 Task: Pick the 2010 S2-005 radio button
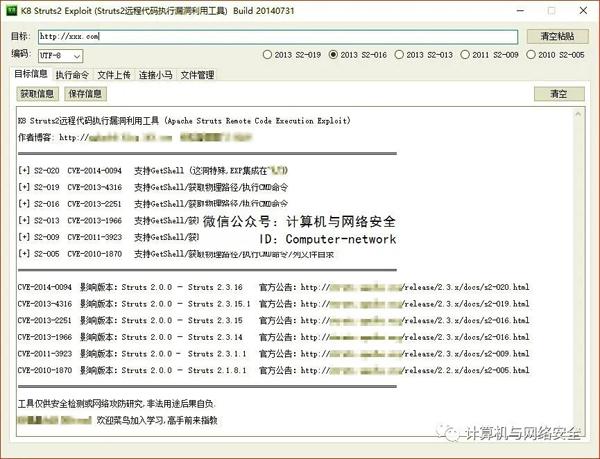(x=556, y=55)
